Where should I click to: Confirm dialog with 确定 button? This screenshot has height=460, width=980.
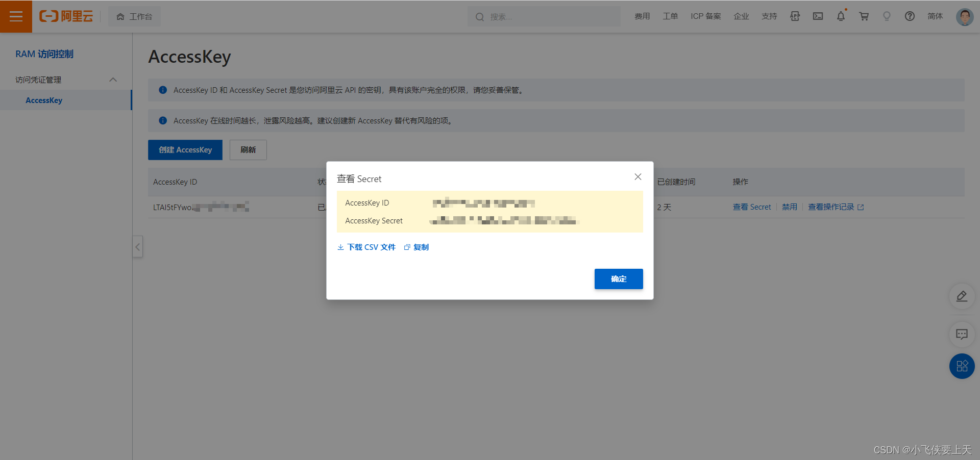click(619, 279)
